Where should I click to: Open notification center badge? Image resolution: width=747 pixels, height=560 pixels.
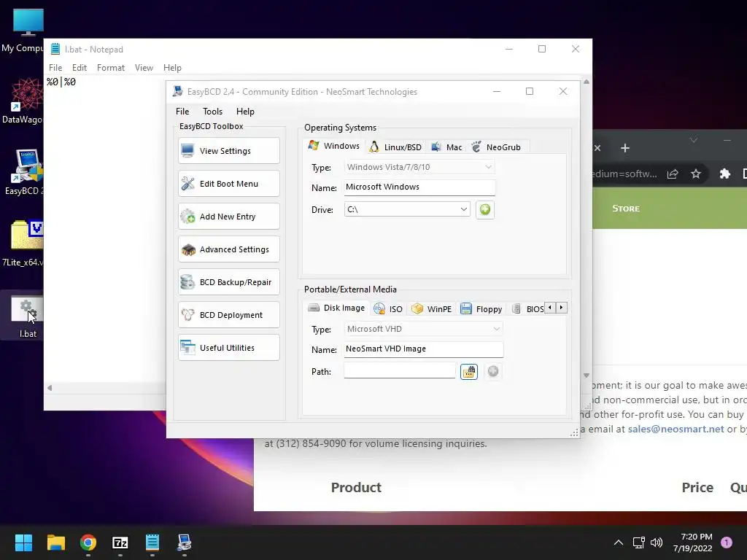pyautogui.click(x=727, y=542)
